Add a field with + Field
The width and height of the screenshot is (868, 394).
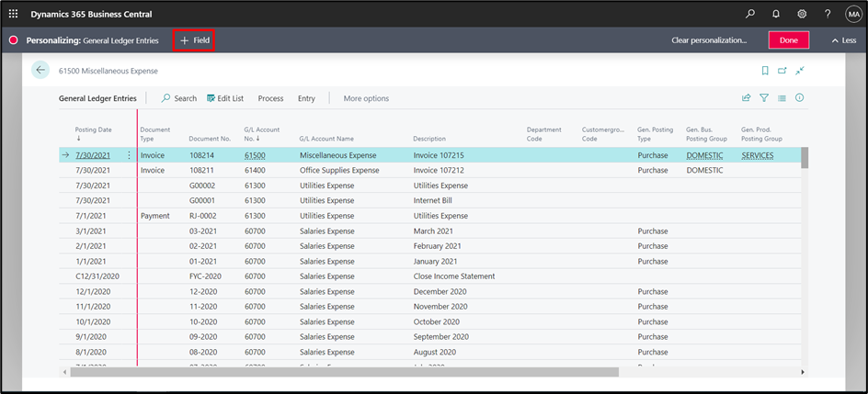[x=194, y=40]
